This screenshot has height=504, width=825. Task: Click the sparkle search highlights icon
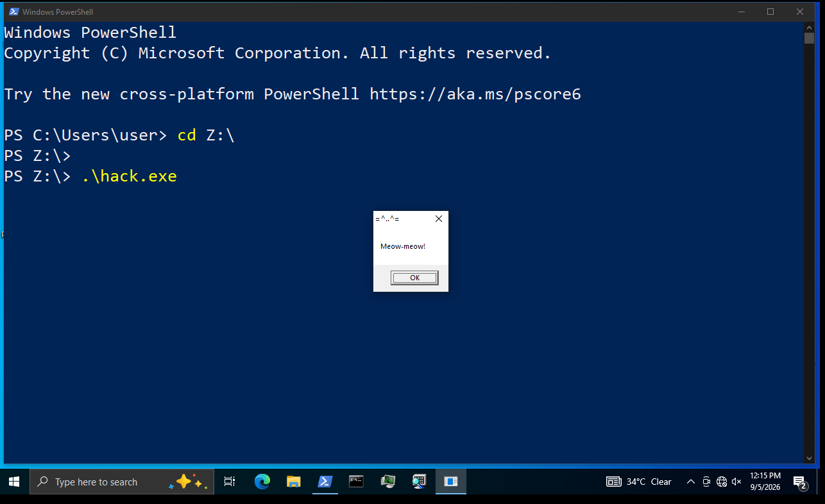[189, 482]
